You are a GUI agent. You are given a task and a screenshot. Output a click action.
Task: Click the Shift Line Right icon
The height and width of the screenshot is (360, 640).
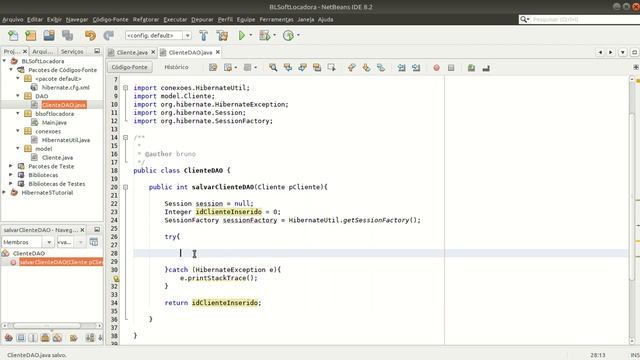pos(416,68)
